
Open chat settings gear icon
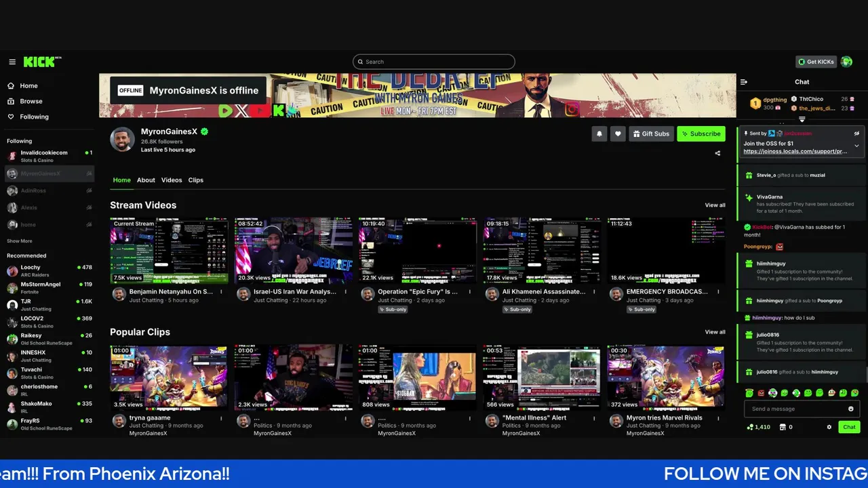tap(829, 427)
